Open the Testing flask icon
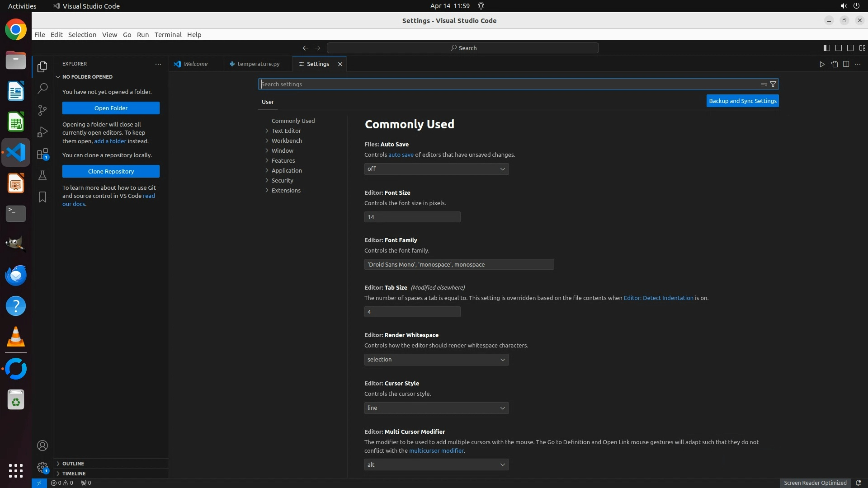 pyautogui.click(x=42, y=175)
